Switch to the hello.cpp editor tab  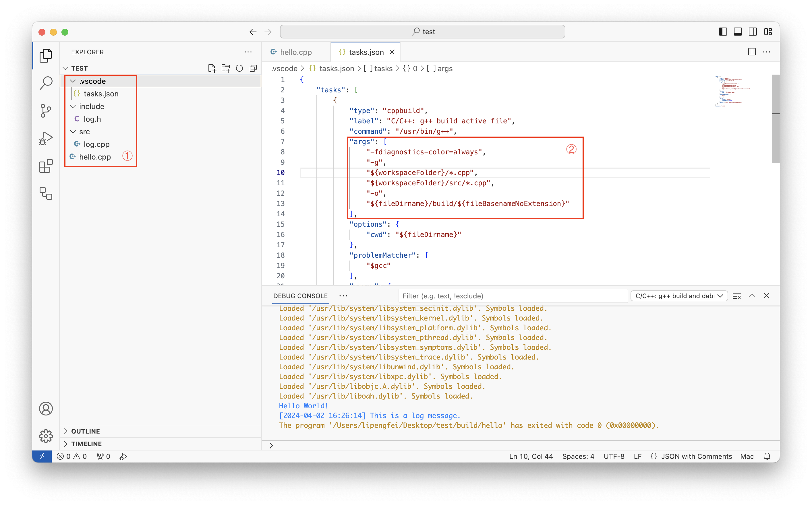296,52
